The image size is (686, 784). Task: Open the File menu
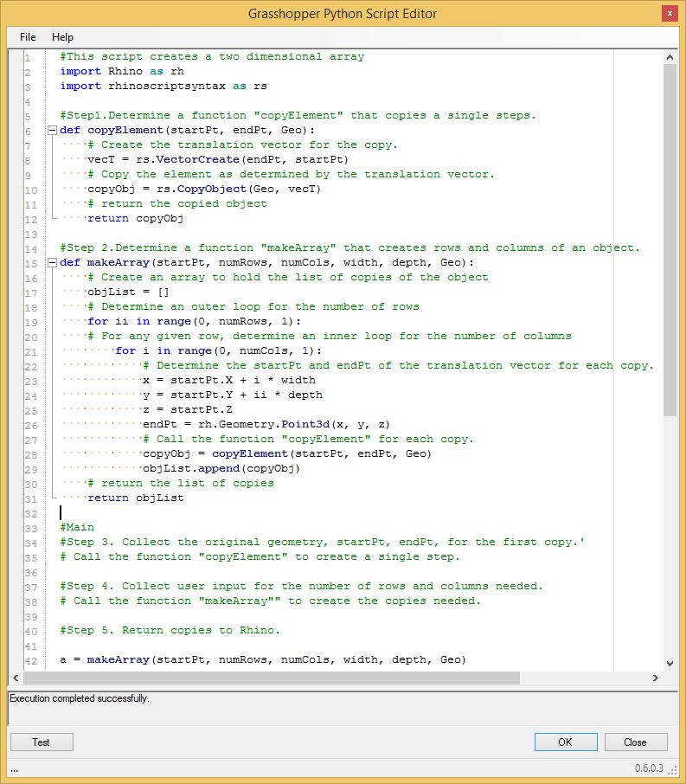pos(28,37)
